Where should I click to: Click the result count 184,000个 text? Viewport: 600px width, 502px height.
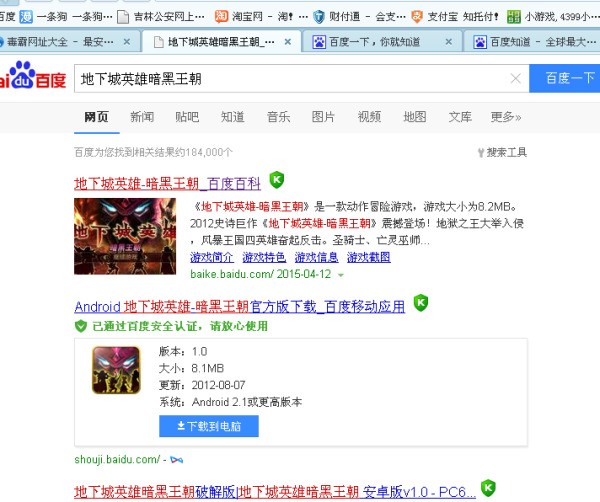(153, 152)
